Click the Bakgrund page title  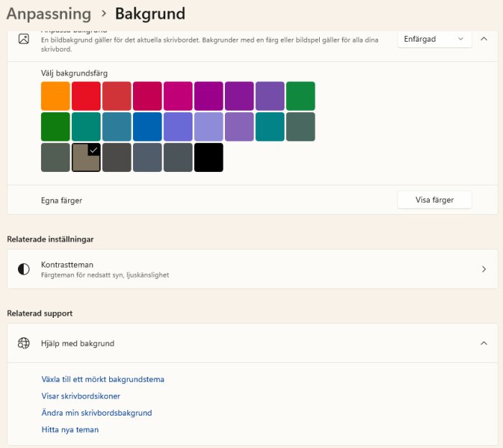[x=150, y=14]
